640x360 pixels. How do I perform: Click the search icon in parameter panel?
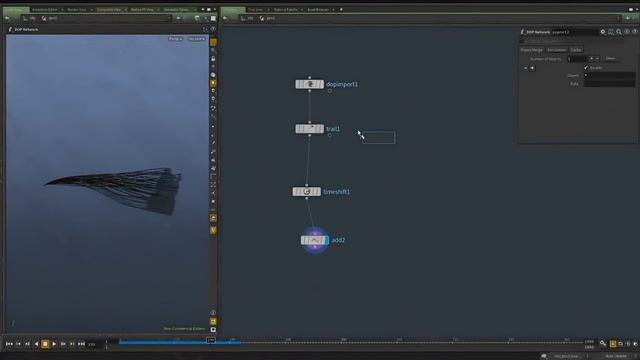click(619, 32)
